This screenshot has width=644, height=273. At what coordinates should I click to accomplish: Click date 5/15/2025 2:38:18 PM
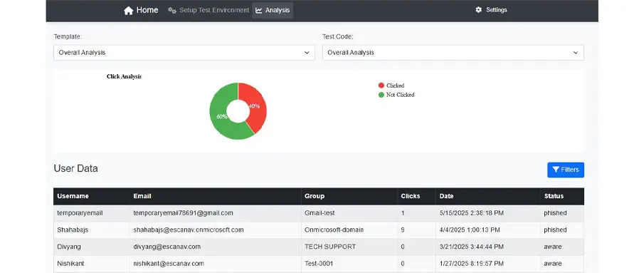coord(472,213)
